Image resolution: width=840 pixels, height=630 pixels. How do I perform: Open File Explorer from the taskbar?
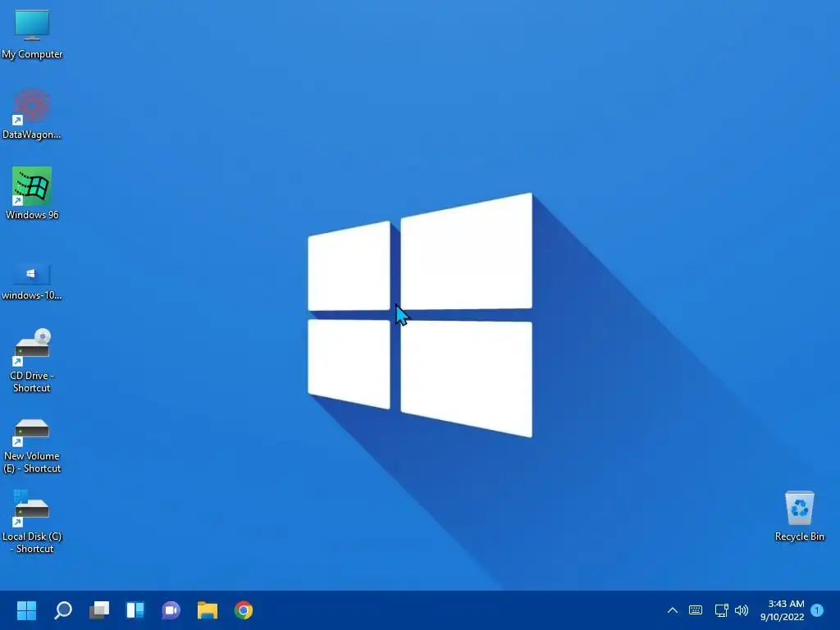pyautogui.click(x=208, y=610)
